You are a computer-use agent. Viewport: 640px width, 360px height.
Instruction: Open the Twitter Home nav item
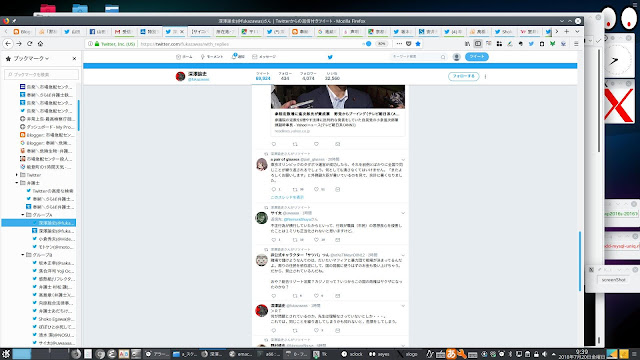click(x=184, y=57)
